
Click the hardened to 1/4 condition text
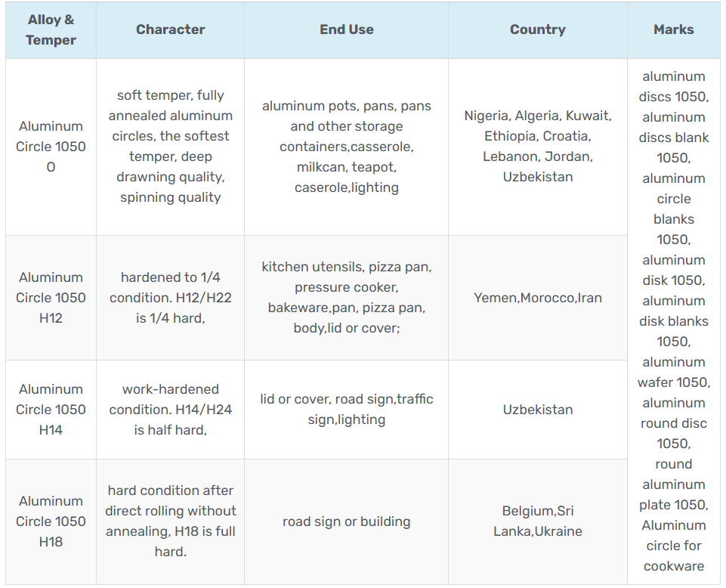click(x=170, y=298)
